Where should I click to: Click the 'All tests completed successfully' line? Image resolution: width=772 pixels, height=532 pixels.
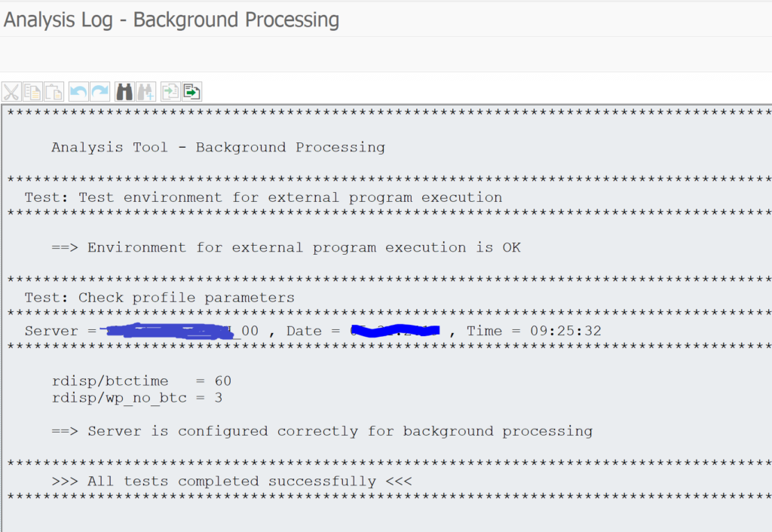click(232, 482)
